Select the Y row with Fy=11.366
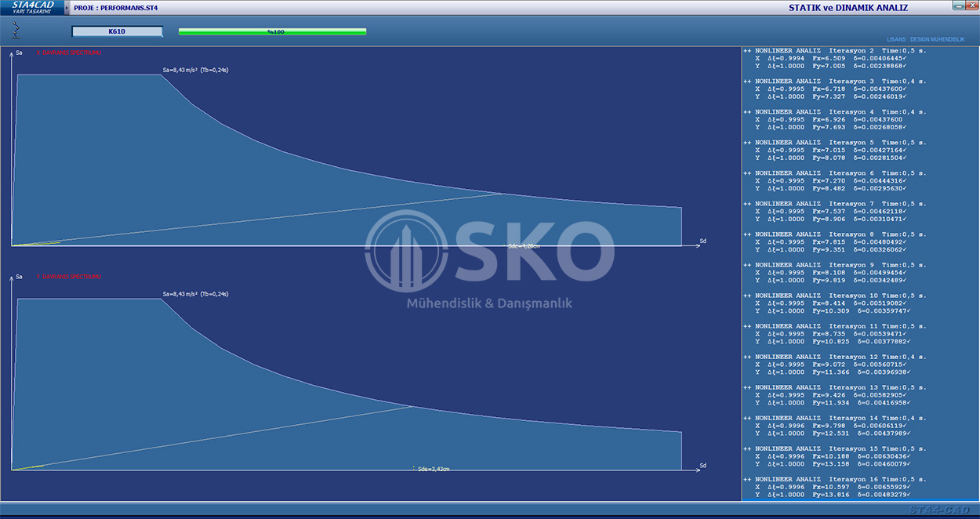980x519 pixels. coord(833,372)
